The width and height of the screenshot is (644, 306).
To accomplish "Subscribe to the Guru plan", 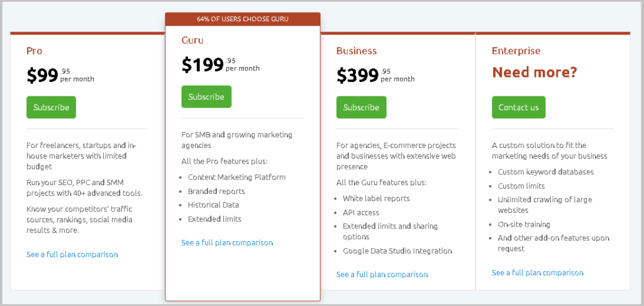I will 206,97.
